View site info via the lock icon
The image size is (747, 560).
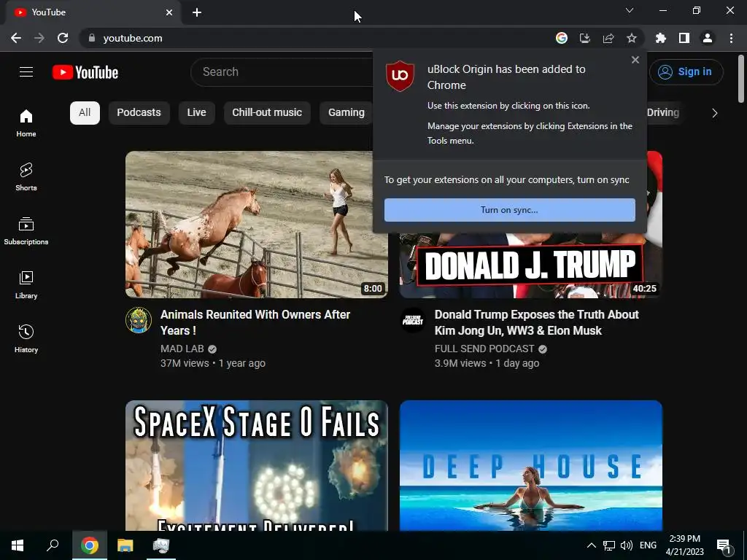pyautogui.click(x=91, y=38)
